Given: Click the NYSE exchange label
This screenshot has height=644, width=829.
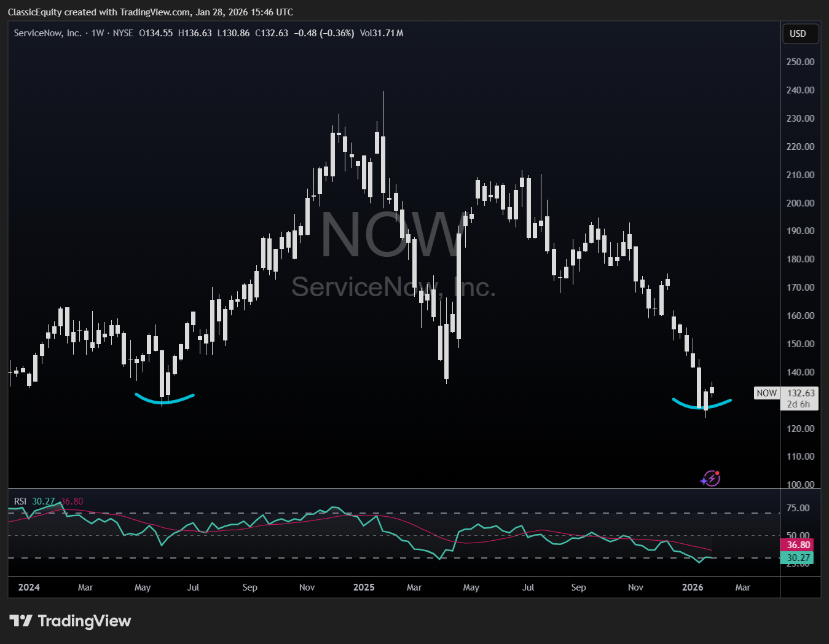Looking at the screenshot, I should point(123,33).
